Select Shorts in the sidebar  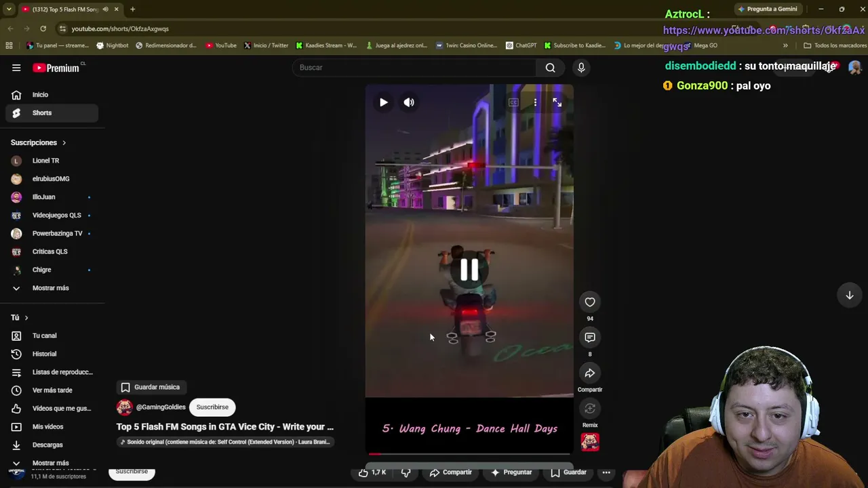coord(52,113)
